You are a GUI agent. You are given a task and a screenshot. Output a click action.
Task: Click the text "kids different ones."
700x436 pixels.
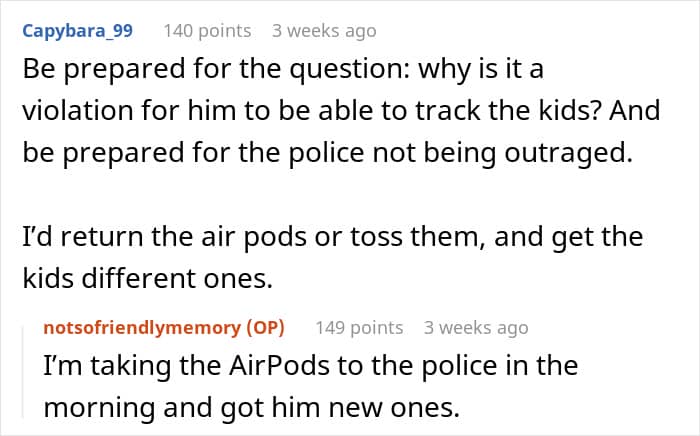(x=146, y=280)
